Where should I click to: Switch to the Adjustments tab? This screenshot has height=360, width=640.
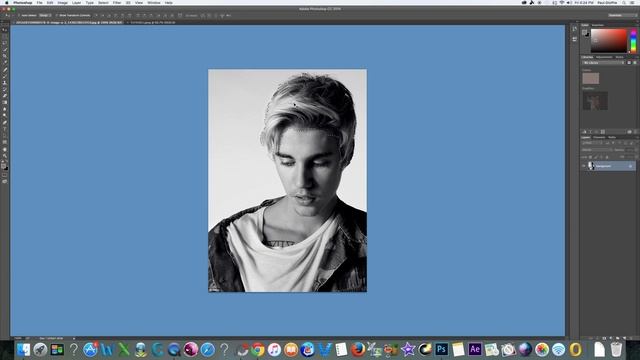(x=604, y=57)
